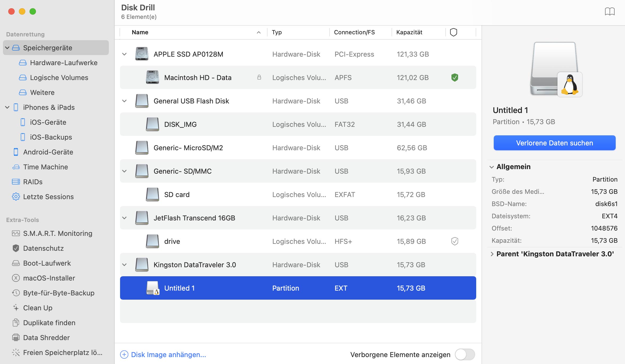The height and width of the screenshot is (364, 625).
Task: Click 62,56 GB capacity cell
Action: coord(412,148)
